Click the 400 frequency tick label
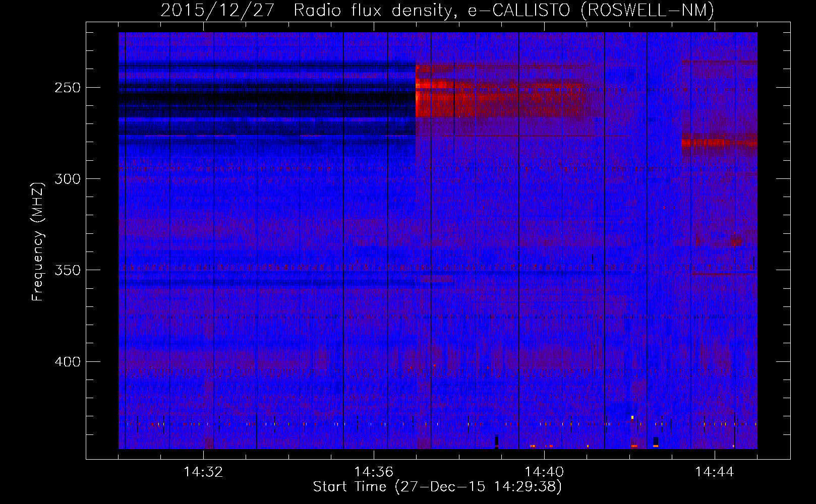 pyautogui.click(x=68, y=362)
